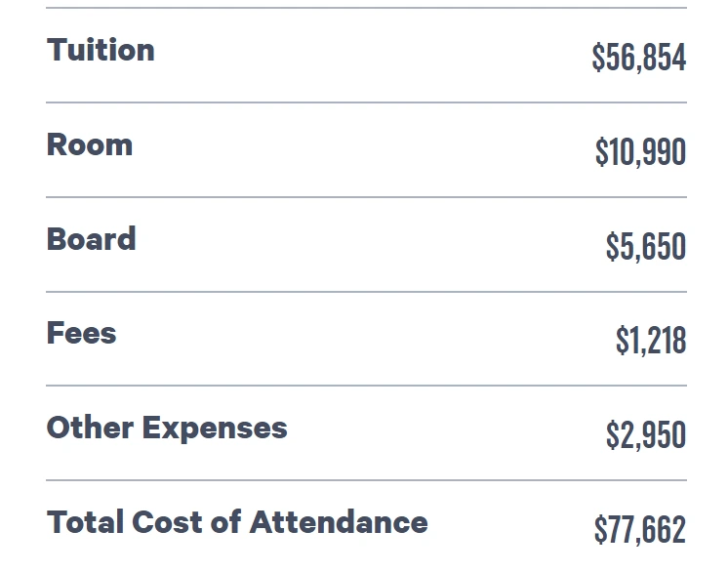Click the word "Total" in the last row

pos(83,522)
